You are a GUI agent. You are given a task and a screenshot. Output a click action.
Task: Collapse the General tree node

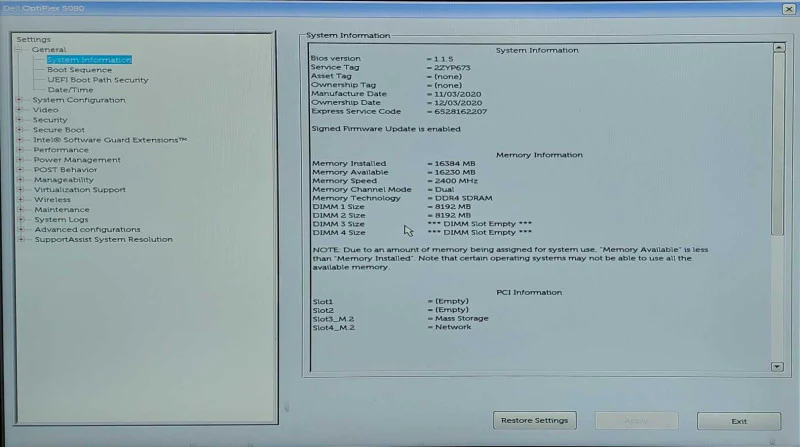click(x=19, y=49)
